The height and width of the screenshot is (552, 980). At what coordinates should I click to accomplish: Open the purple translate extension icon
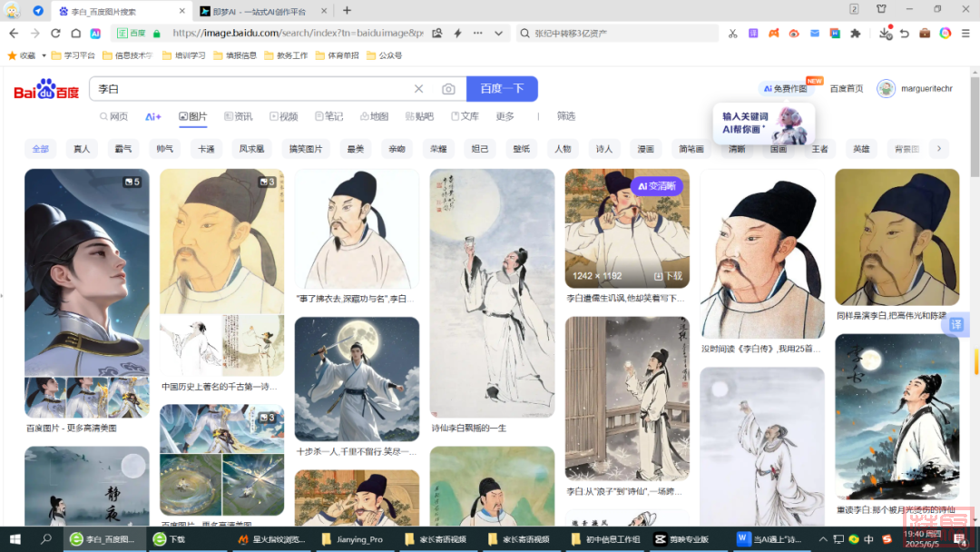(753, 33)
